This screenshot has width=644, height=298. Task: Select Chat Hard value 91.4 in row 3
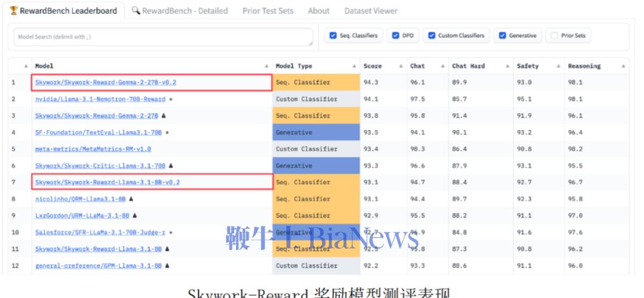coord(460,116)
